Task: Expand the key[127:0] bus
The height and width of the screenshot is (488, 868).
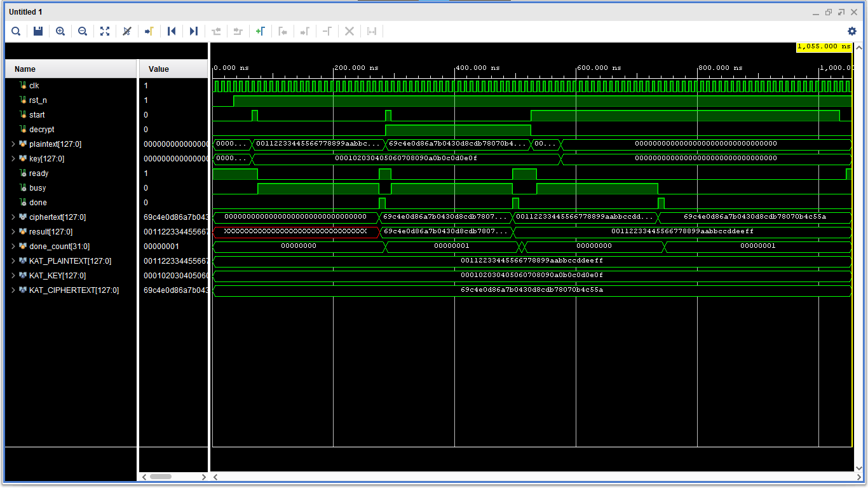Action: point(13,159)
